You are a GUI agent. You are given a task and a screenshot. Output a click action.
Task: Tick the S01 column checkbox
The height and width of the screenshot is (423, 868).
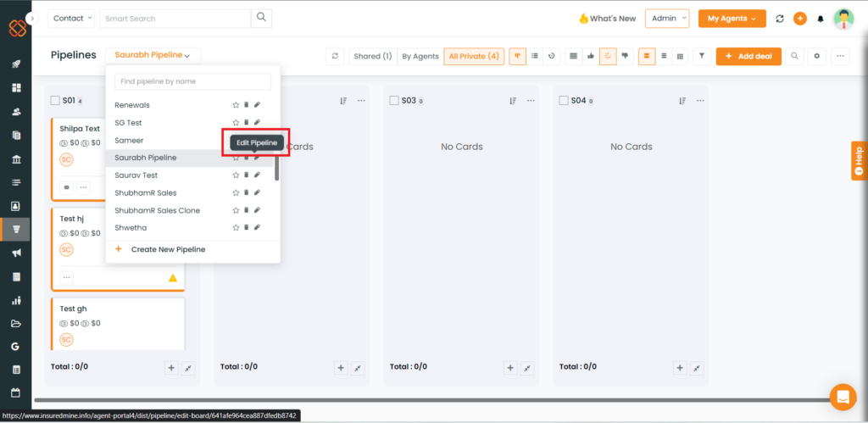coord(55,101)
